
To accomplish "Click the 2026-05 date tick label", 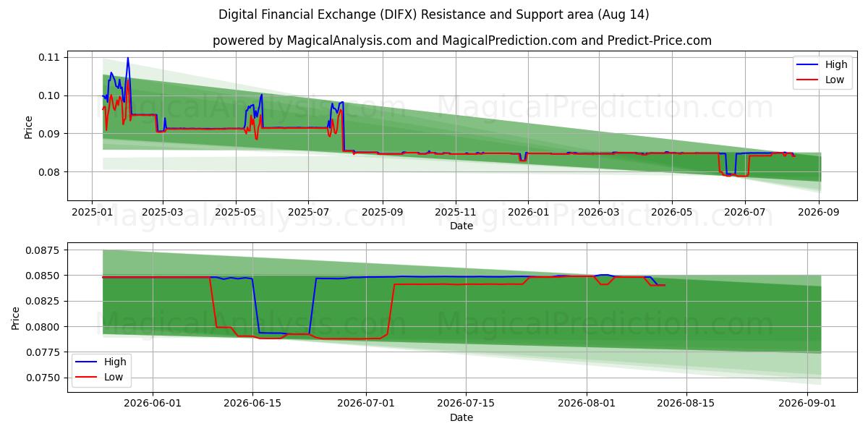I will (x=672, y=212).
